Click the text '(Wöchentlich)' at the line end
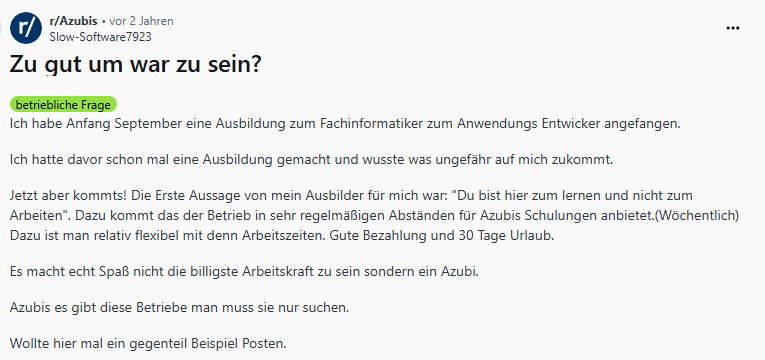This screenshot has height=360, width=765. 697,216
